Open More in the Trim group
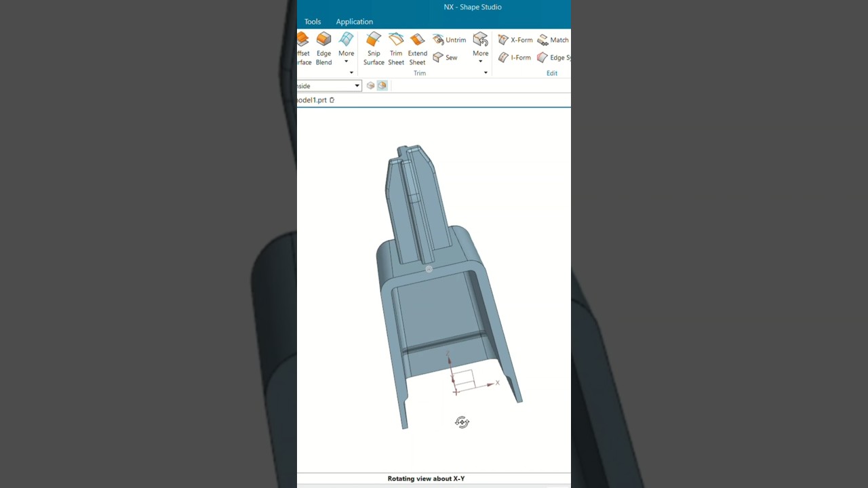This screenshot has height=488, width=868. tap(481, 47)
